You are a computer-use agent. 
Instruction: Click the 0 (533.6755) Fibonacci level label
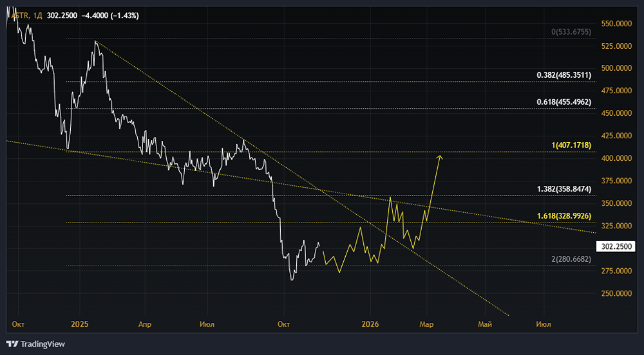point(571,32)
